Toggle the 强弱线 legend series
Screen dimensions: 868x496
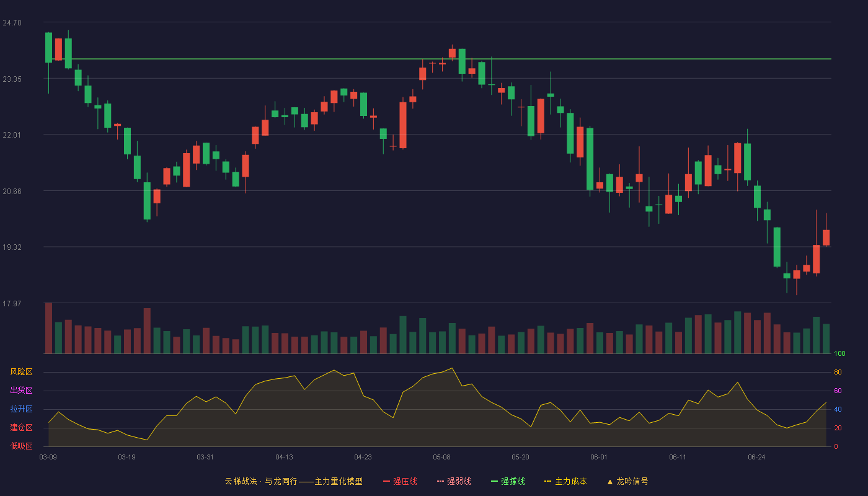coord(454,481)
